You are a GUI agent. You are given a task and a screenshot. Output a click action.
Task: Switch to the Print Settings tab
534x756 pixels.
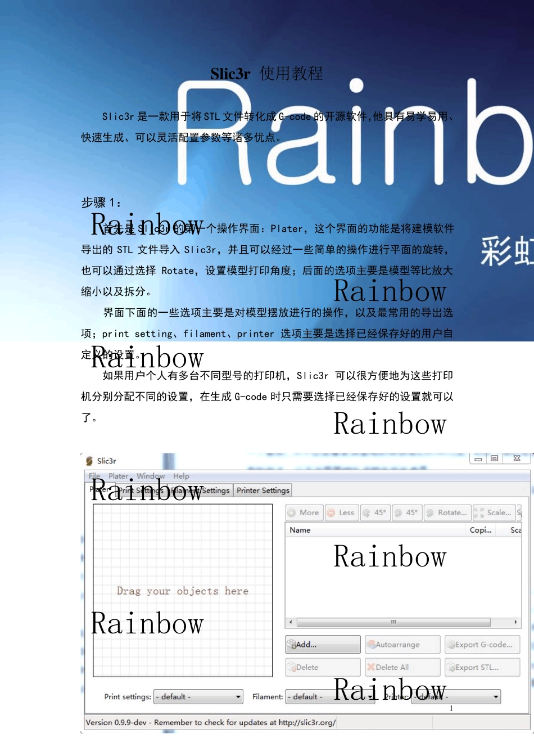coord(141,490)
